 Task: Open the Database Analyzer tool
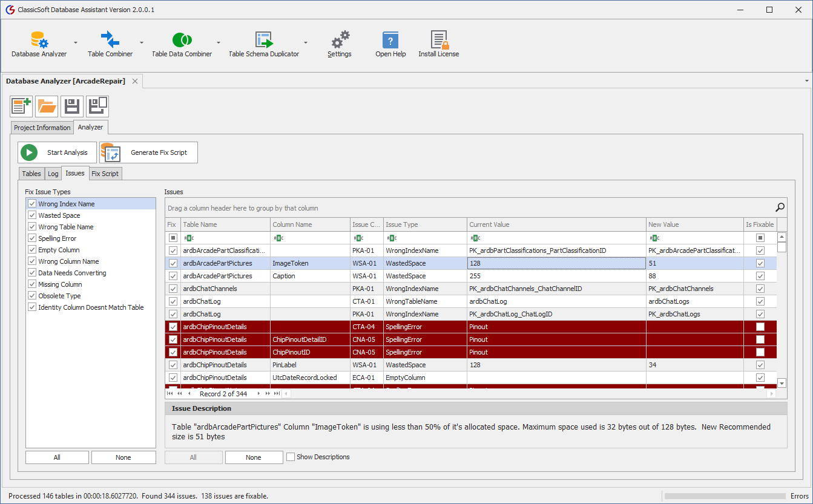coord(39,42)
